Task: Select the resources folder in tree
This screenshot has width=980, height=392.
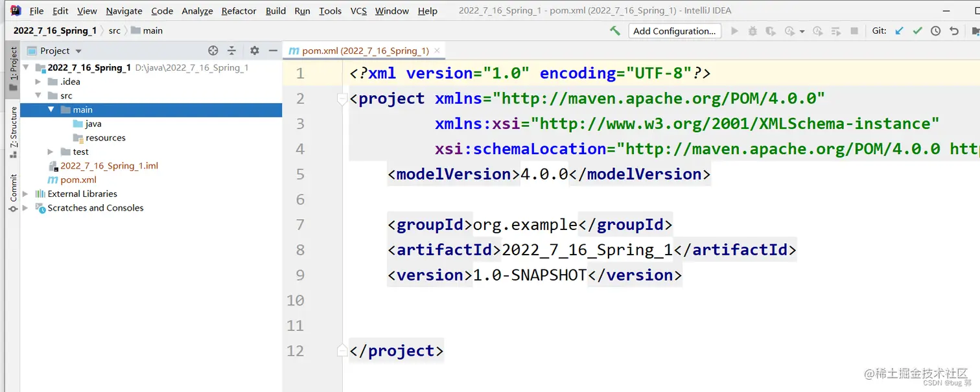Action: tap(99, 138)
